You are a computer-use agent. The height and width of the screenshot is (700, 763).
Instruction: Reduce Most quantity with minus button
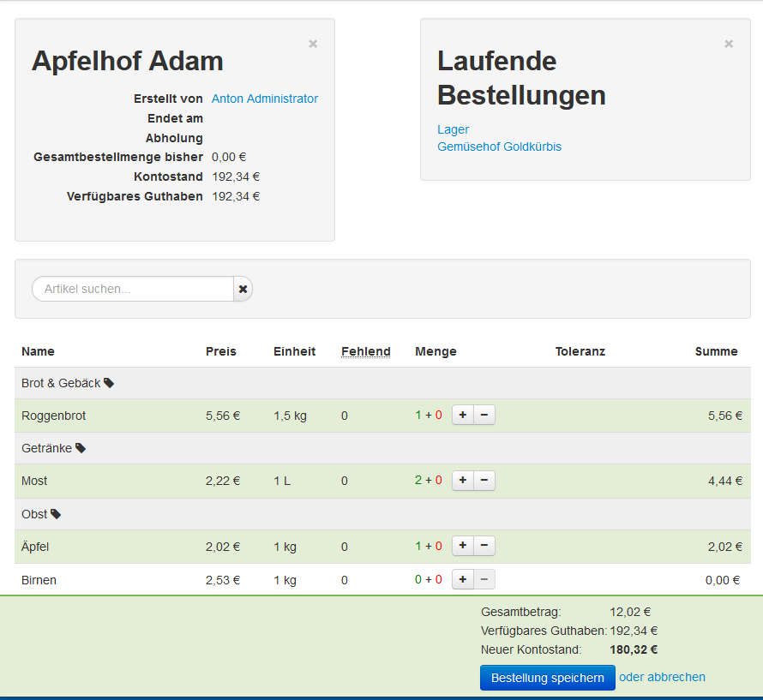coord(484,481)
